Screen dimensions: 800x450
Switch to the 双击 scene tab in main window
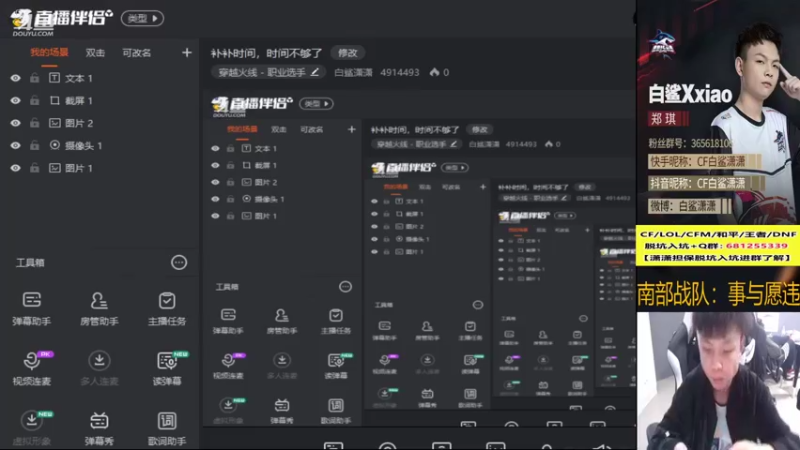click(x=95, y=53)
